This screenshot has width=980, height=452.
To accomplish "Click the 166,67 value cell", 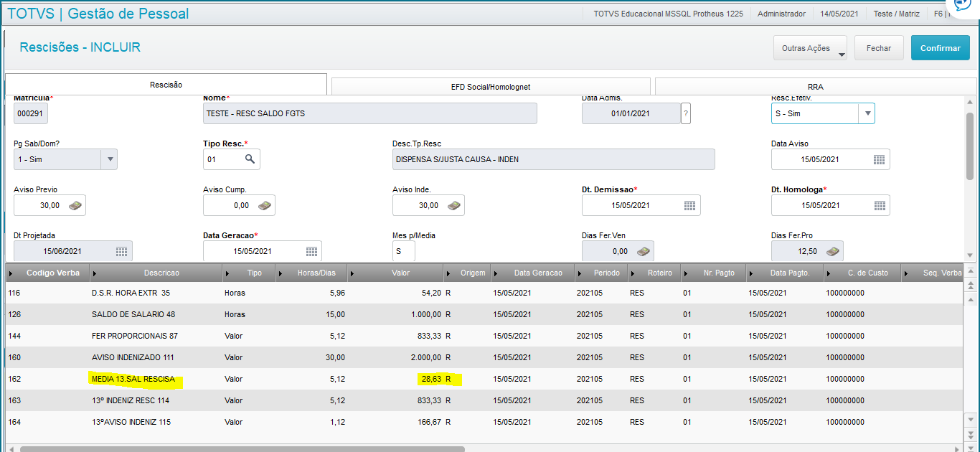I will coord(428,422).
